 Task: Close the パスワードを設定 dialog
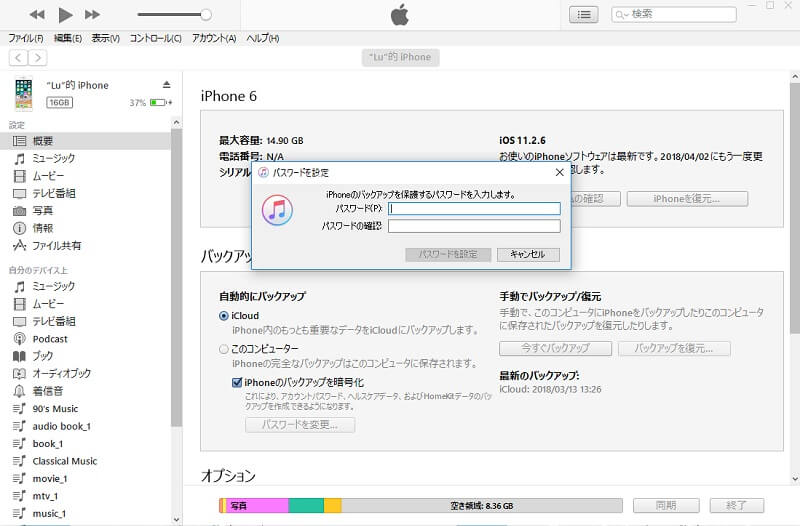pos(559,173)
